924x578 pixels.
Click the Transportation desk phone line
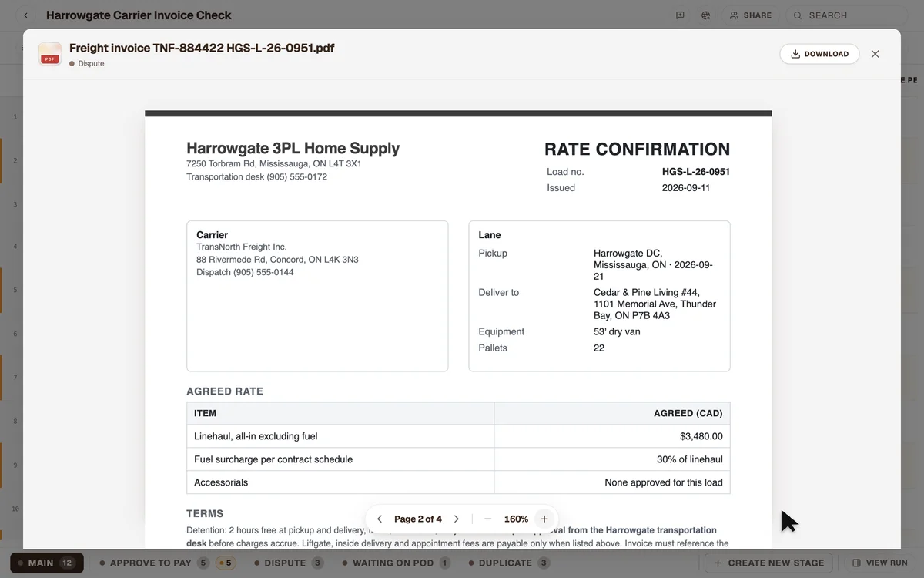pyautogui.click(x=257, y=177)
